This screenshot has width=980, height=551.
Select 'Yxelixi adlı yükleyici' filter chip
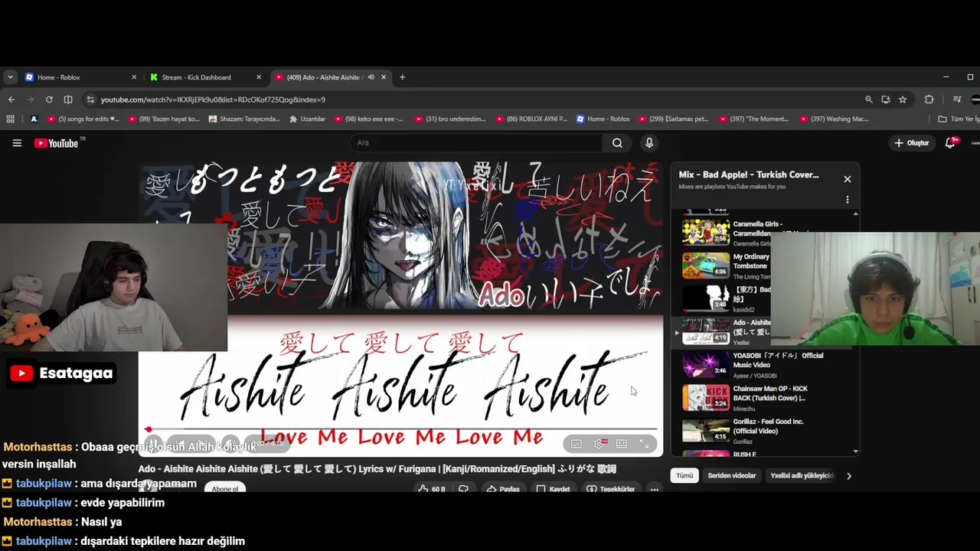(x=801, y=476)
